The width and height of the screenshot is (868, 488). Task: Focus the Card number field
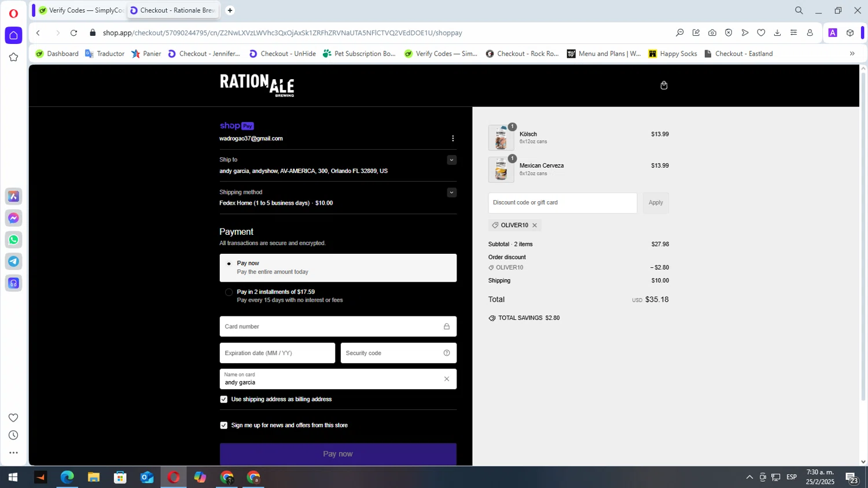[338, 327]
